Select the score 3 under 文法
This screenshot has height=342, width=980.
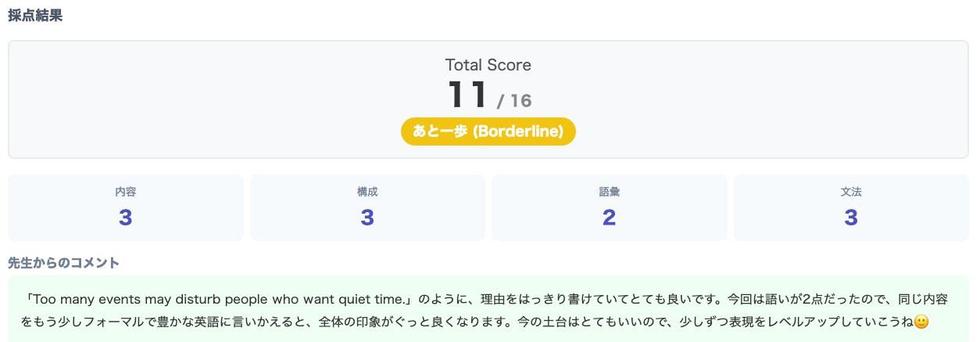click(851, 218)
